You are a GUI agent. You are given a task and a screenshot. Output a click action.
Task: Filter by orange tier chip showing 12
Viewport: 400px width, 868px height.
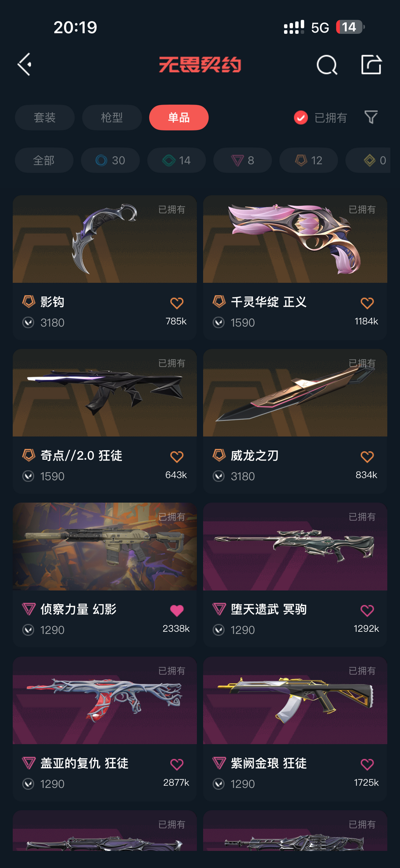pos(309,160)
